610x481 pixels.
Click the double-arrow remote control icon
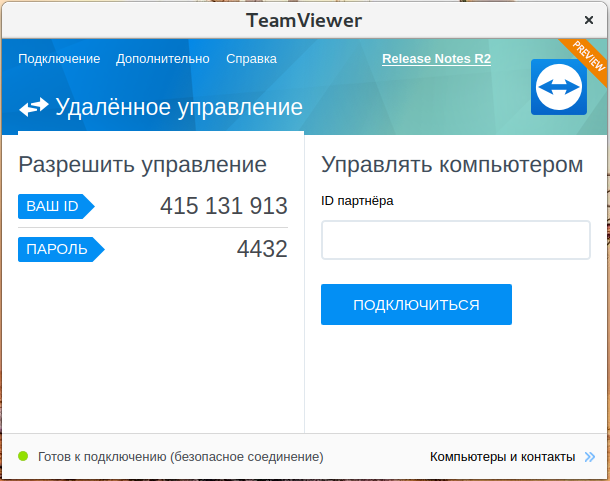[x=34, y=107]
